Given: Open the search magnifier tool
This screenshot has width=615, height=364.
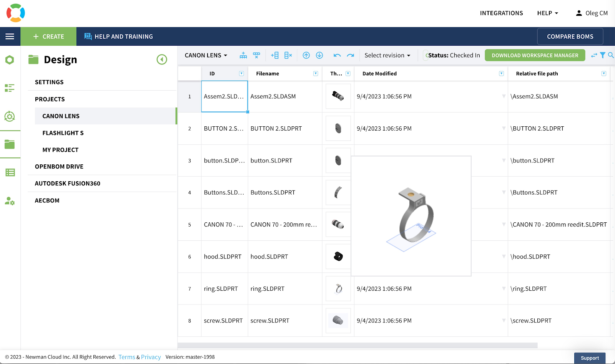Looking at the screenshot, I should (x=611, y=55).
